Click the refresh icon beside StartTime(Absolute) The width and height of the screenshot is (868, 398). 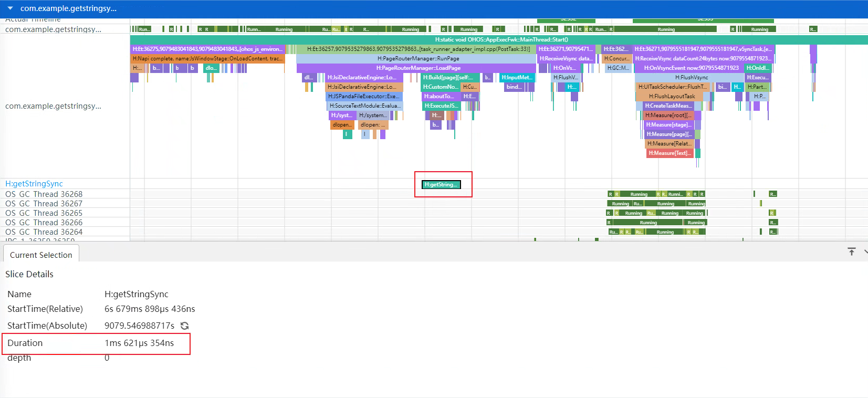[x=185, y=326]
